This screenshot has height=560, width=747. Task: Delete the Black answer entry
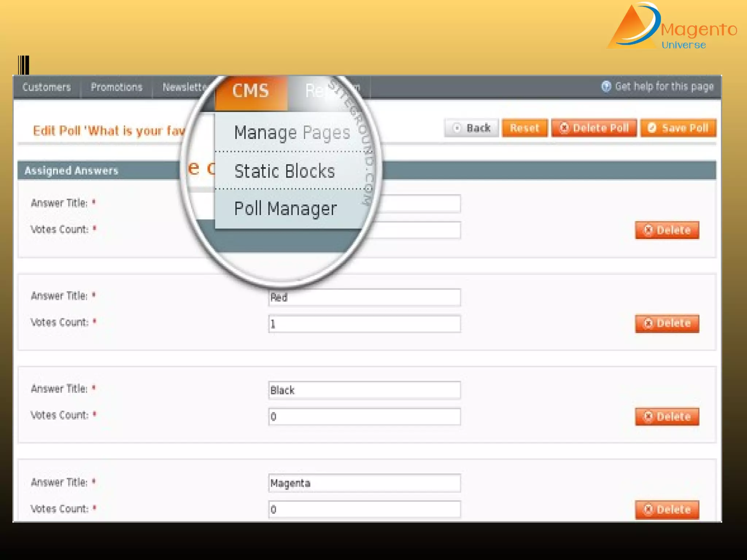pyautogui.click(x=667, y=416)
